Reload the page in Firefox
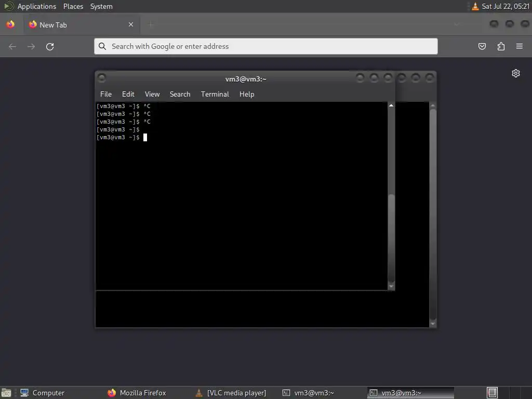This screenshot has width=532, height=399. (x=50, y=46)
